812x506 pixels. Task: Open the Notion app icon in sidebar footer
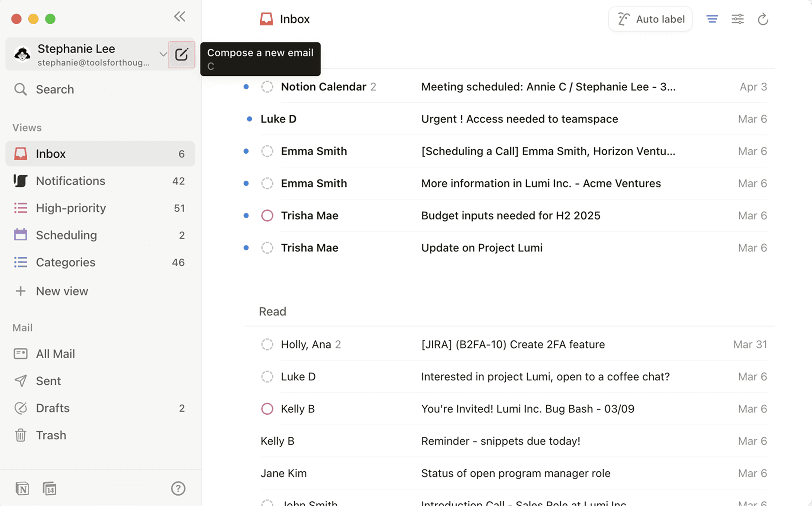(x=22, y=489)
